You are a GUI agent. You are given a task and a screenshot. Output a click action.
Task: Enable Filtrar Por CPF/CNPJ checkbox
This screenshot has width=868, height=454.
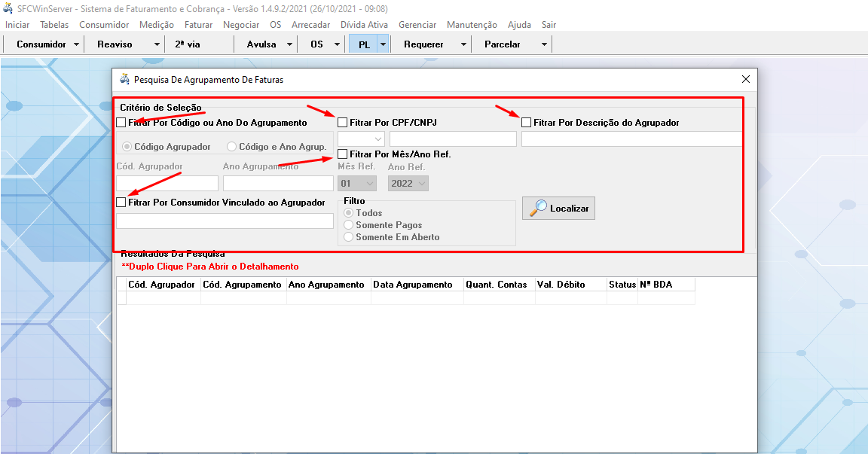click(343, 122)
